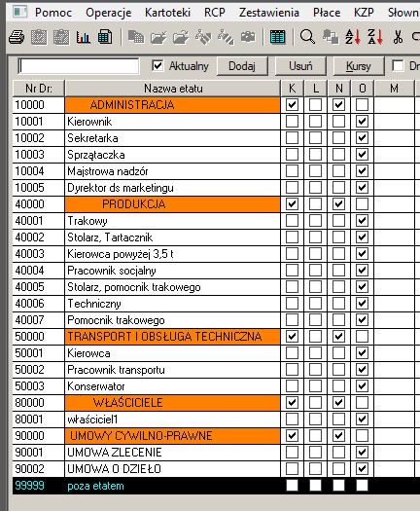
Task: Click the Dodaj button
Action: [x=242, y=66]
